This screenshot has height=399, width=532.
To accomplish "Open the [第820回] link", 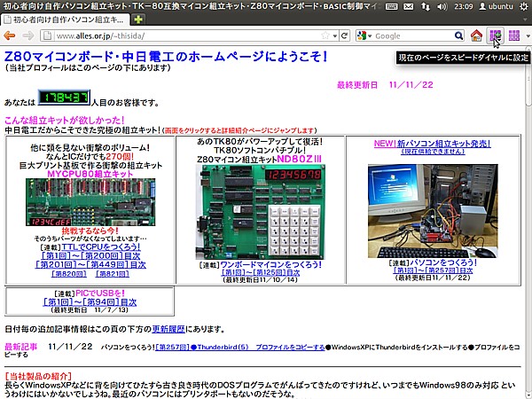I will pos(68,273).
